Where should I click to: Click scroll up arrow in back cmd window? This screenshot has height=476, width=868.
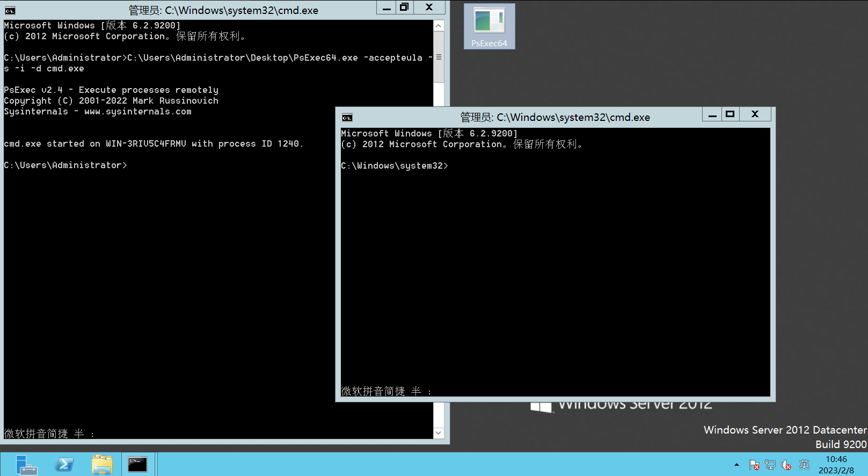[x=439, y=26]
